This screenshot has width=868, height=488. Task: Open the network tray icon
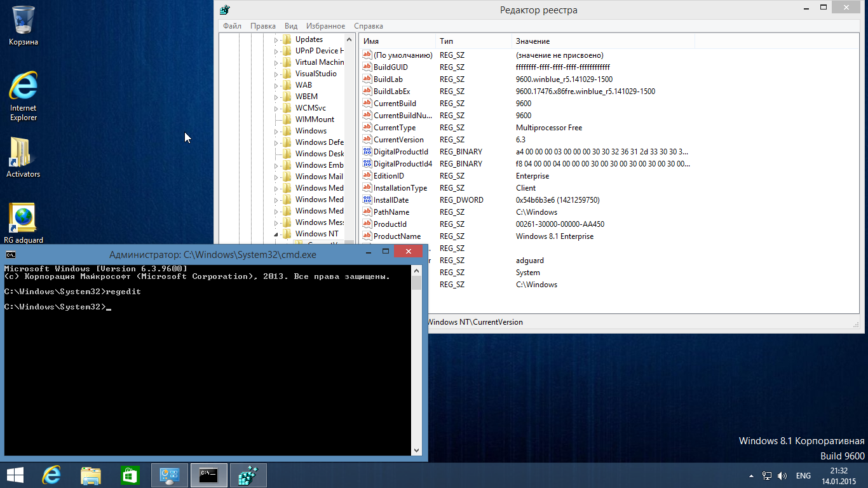(767, 475)
